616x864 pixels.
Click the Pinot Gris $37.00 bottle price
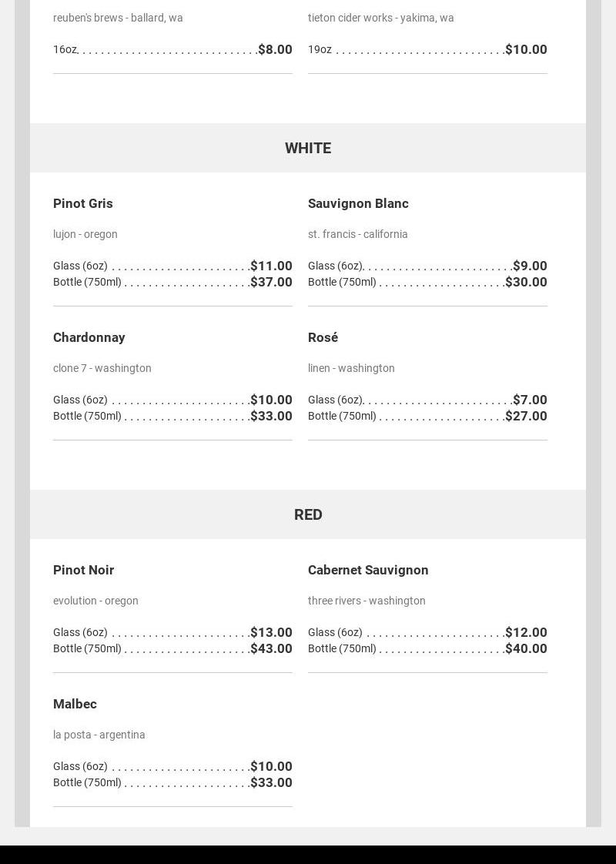271,282
